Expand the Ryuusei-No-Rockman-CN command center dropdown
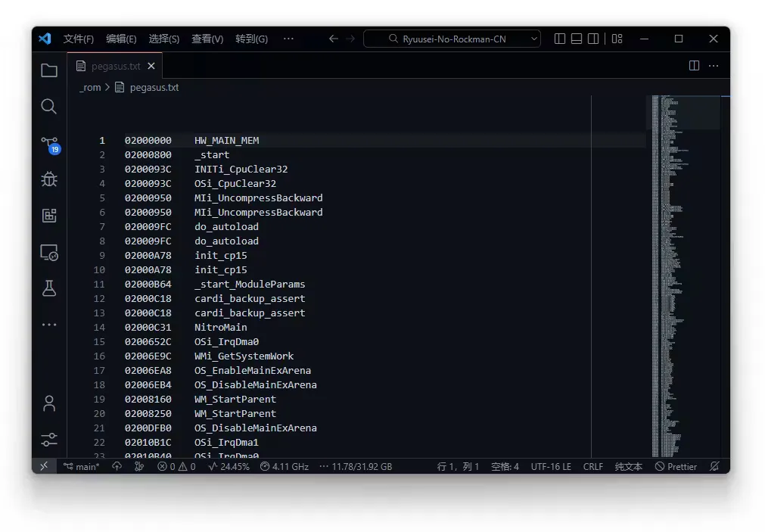 point(534,39)
